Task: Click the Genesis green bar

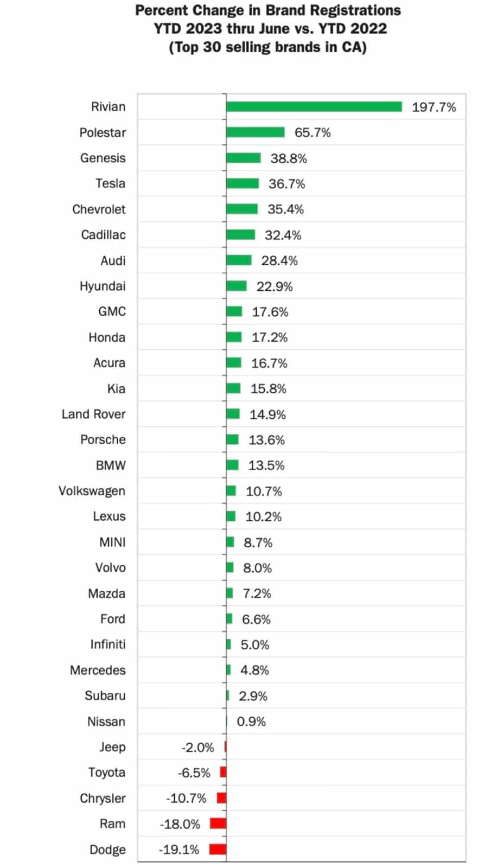Action: tap(244, 158)
